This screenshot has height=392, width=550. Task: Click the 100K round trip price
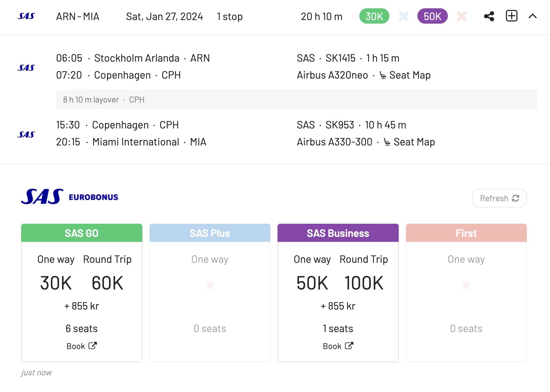[364, 283]
